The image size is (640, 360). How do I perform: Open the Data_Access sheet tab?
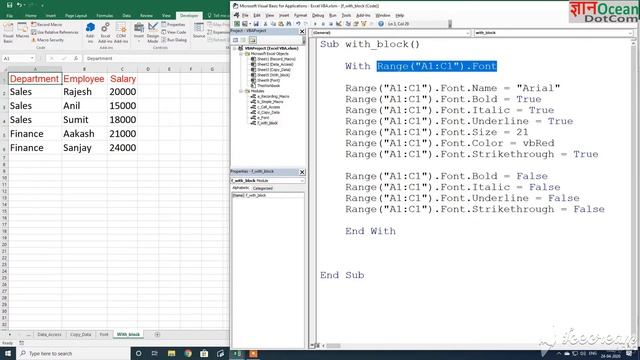[x=49, y=334]
